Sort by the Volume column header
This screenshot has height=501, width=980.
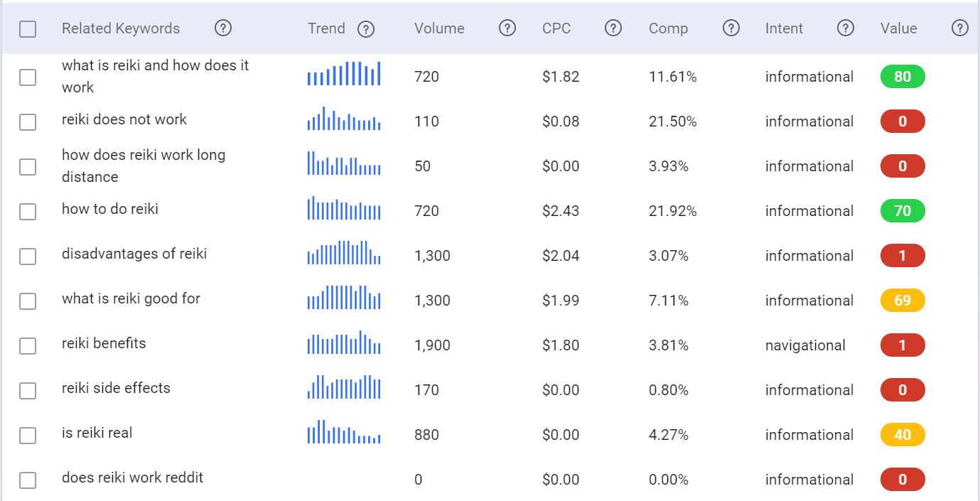(439, 28)
